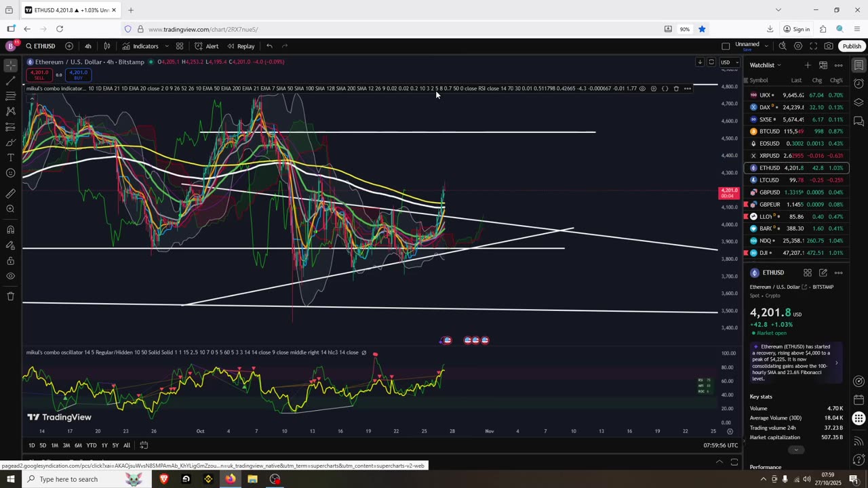Open the Indicators dialog

pyautogui.click(x=140, y=46)
